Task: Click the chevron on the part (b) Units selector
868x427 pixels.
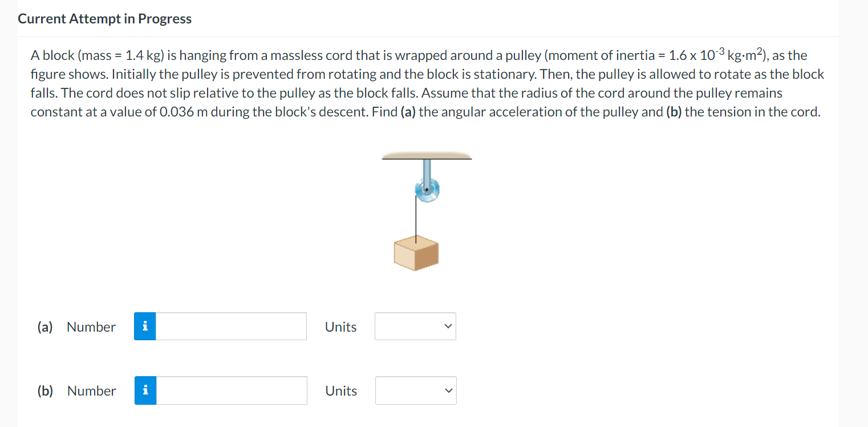Action: click(450, 390)
